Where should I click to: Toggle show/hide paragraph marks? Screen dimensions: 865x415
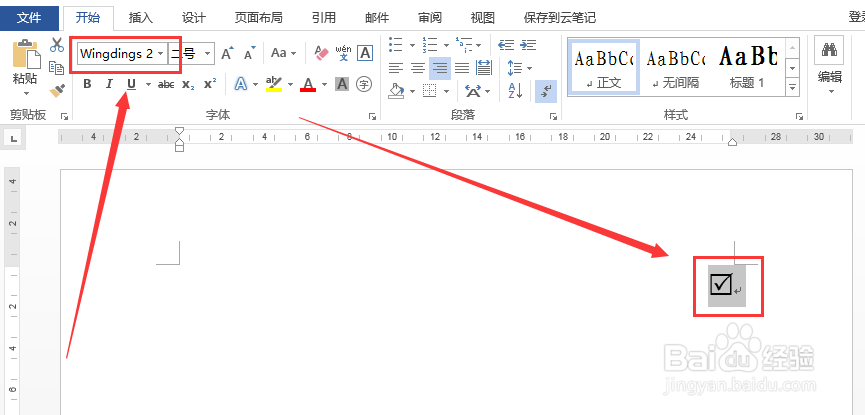point(546,91)
